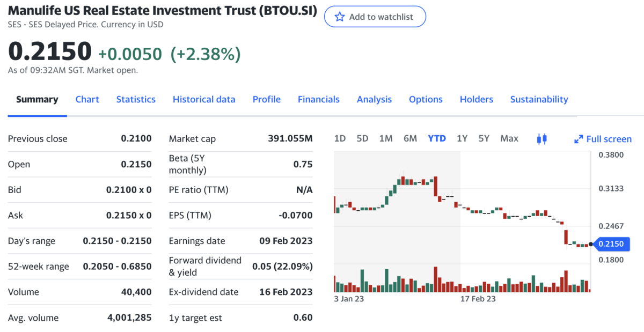This screenshot has height=332, width=644.
Task: Click the EPS (TTM) value -0.0700
Action: [x=296, y=216]
